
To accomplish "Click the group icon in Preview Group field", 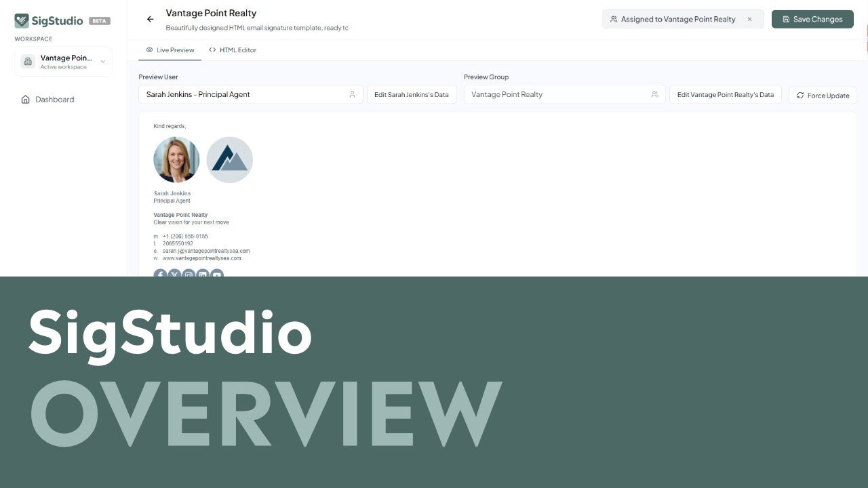I will point(654,94).
